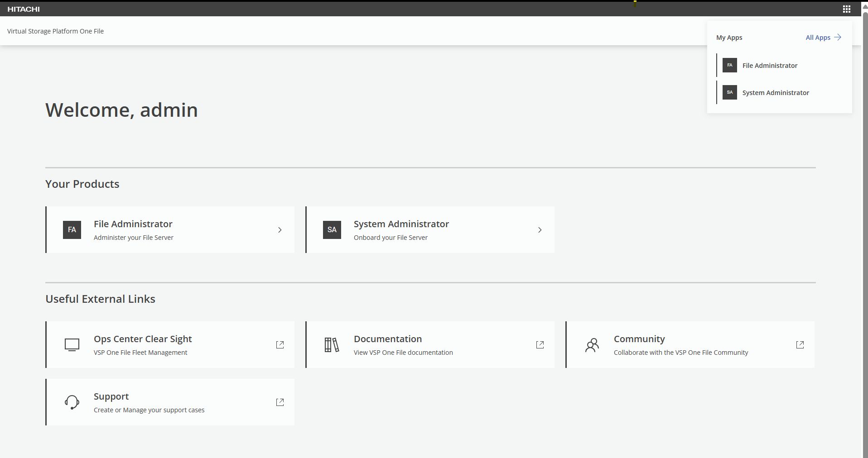Click the monitor icon for Ops Center Clear Sight

click(72, 345)
